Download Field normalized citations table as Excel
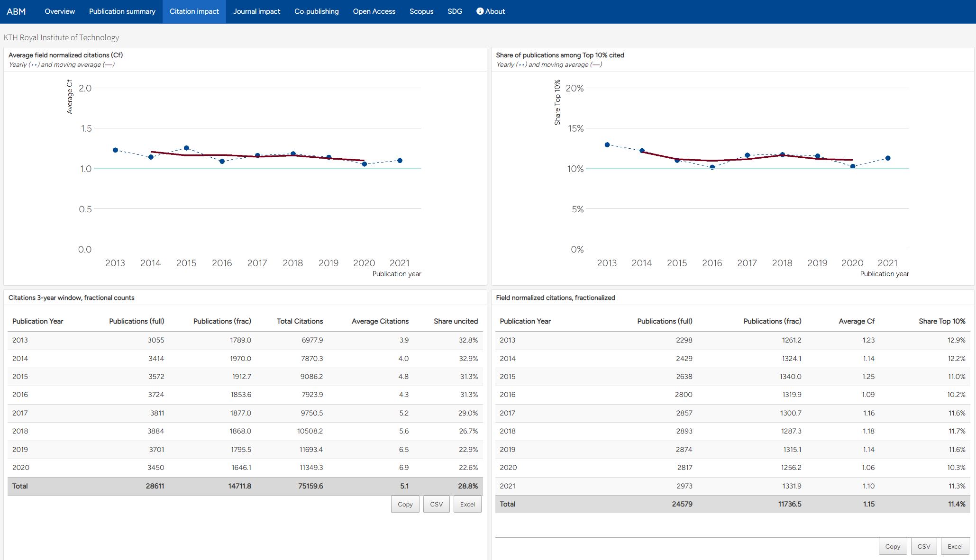The image size is (976, 560). click(x=955, y=546)
